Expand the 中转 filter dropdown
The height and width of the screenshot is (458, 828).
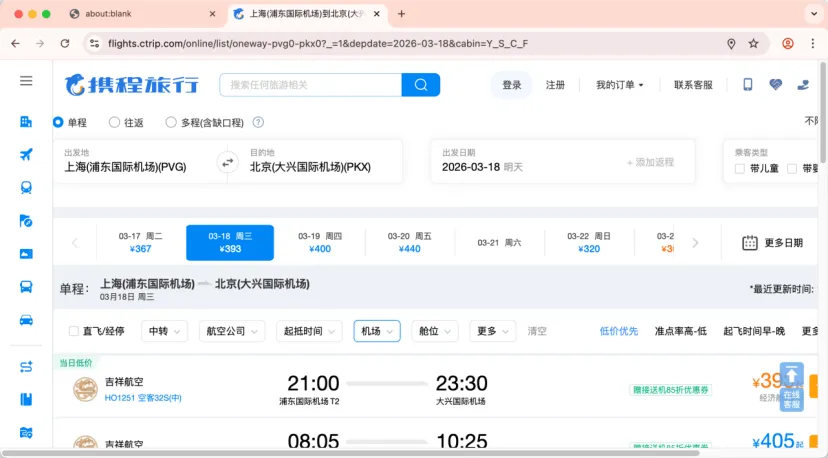(164, 331)
